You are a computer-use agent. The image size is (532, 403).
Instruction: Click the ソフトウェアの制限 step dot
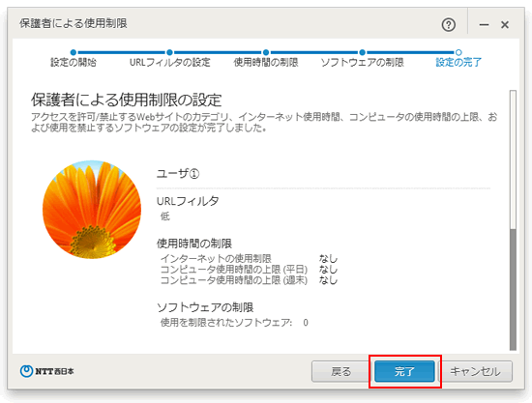tap(363, 52)
